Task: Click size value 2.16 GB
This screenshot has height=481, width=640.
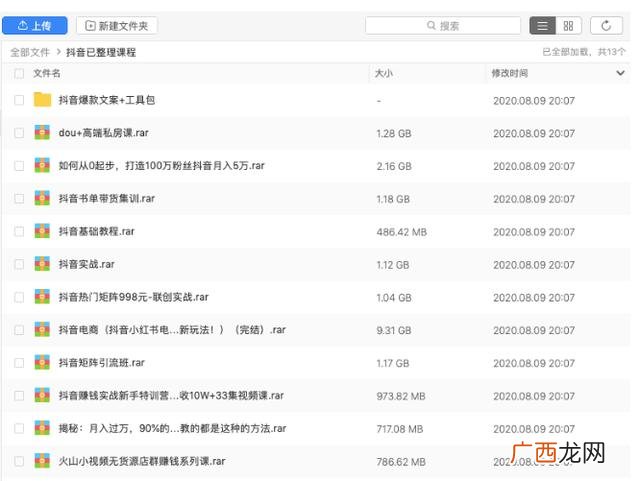Action: 394,166
